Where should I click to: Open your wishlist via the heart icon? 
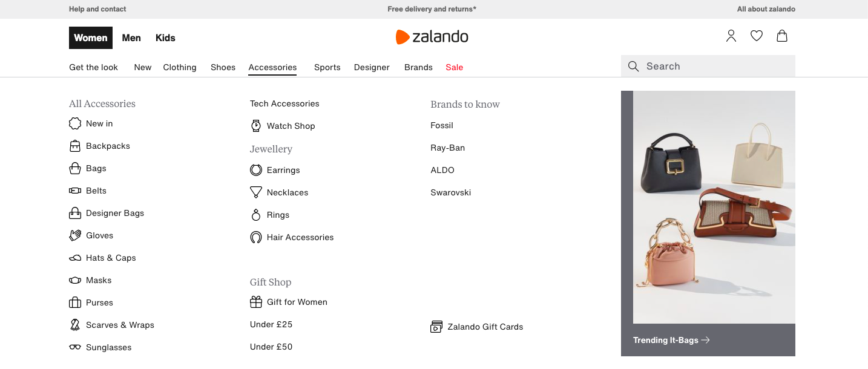(756, 36)
